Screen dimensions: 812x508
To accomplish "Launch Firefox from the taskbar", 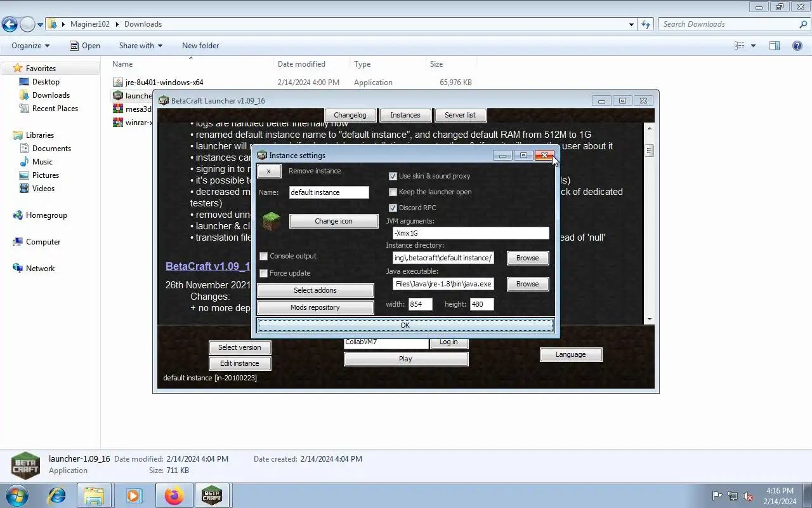I will click(x=173, y=495).
